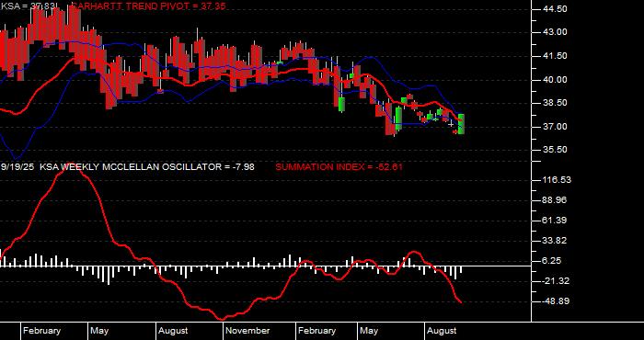Click the first May label on time axis
The image size is (644, 340).
point(99,331)
